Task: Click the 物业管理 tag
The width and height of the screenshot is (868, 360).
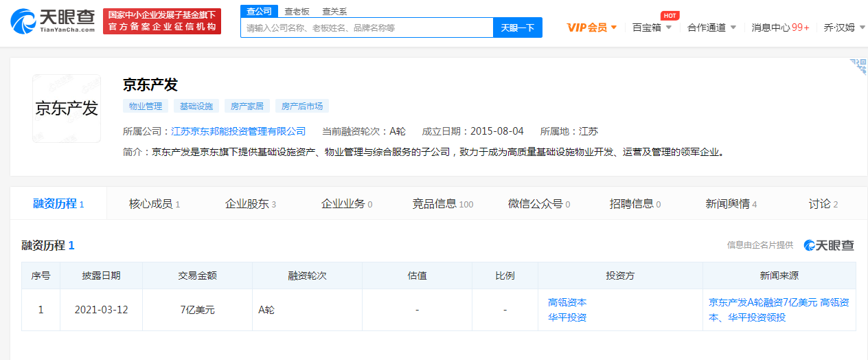Action: pyautogui.click(x=146, y=106)
